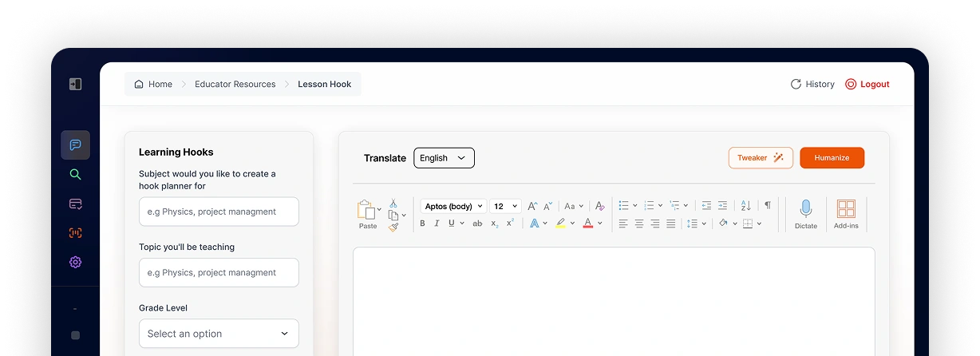Screen dimensions: 980x356
Task: Focus the Topic input field
Action: tap(219, 272)
